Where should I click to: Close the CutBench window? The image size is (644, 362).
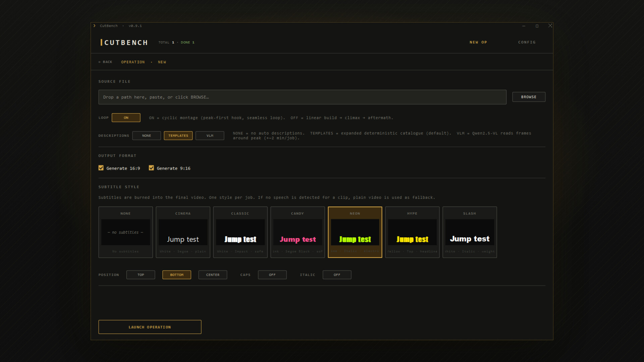(550, 26)
